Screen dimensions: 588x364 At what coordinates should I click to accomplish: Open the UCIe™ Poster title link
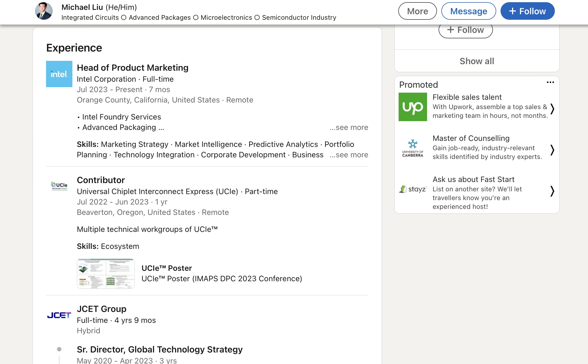click(x=167, y=268)
